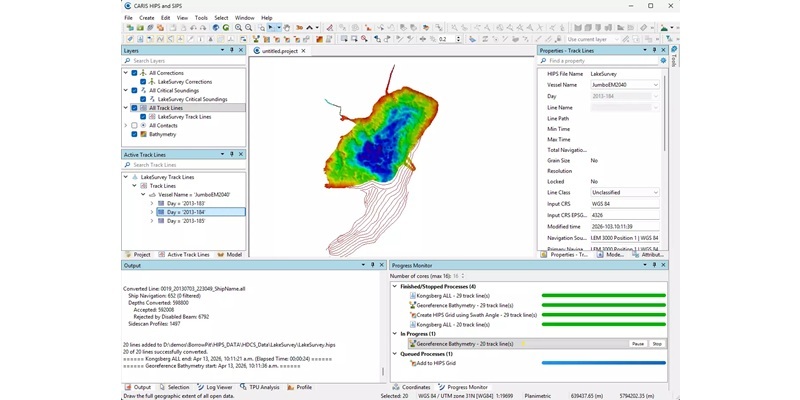Click the Redo arrow icon
The width and height of the screenshot is (800, 400).
pos(203,28)
